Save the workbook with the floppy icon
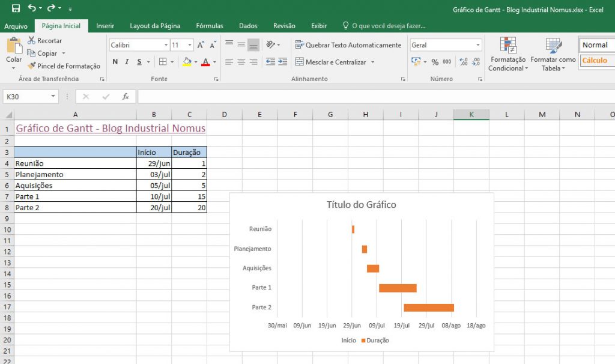Screen dimensions: 615x364 pos(16,8)
